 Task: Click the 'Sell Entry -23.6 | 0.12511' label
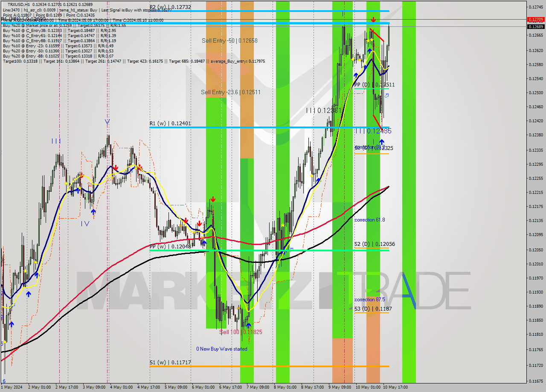pyautogui.click(x=231, y=92)
